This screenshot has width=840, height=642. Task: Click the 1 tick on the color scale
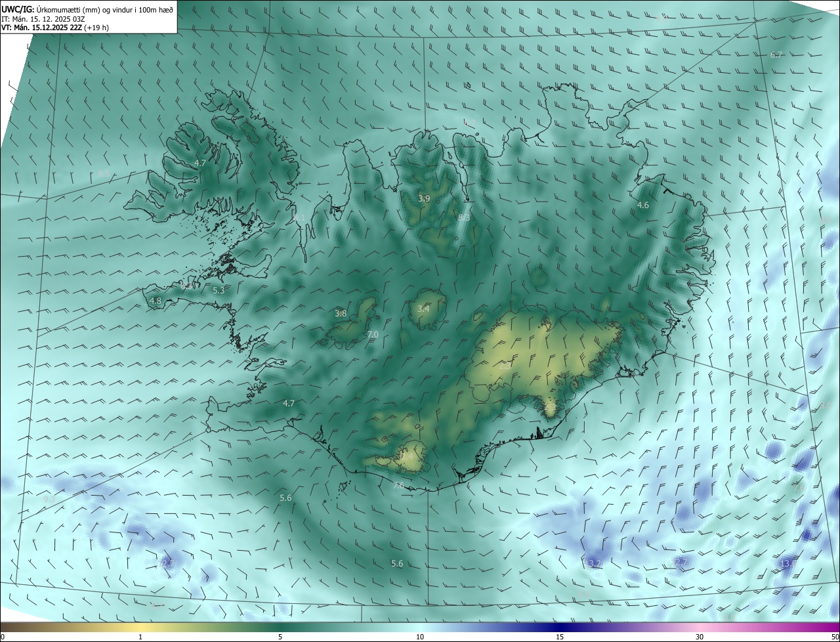point(140,637)
